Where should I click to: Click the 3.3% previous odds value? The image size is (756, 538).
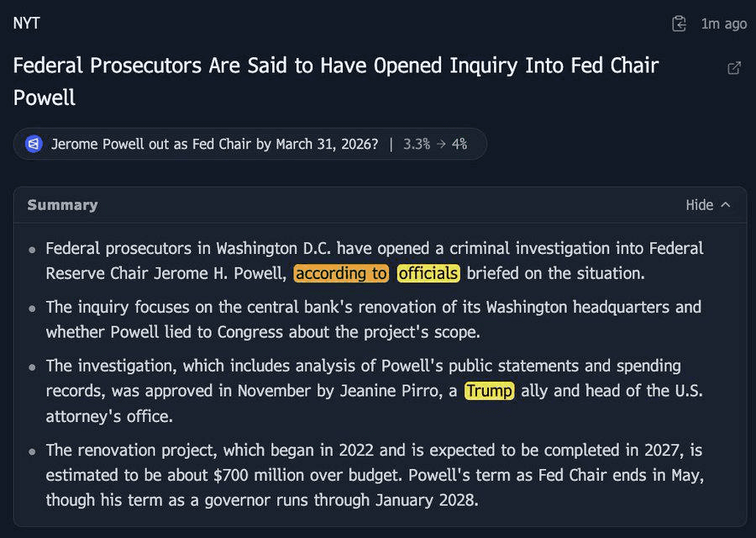(416, 144)
